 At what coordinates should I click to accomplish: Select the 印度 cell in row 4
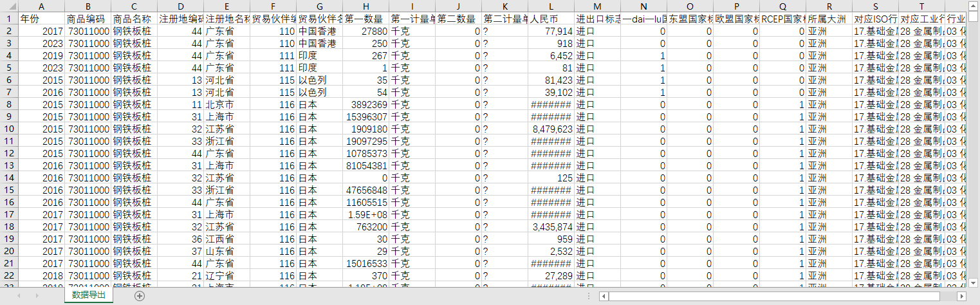319,55
